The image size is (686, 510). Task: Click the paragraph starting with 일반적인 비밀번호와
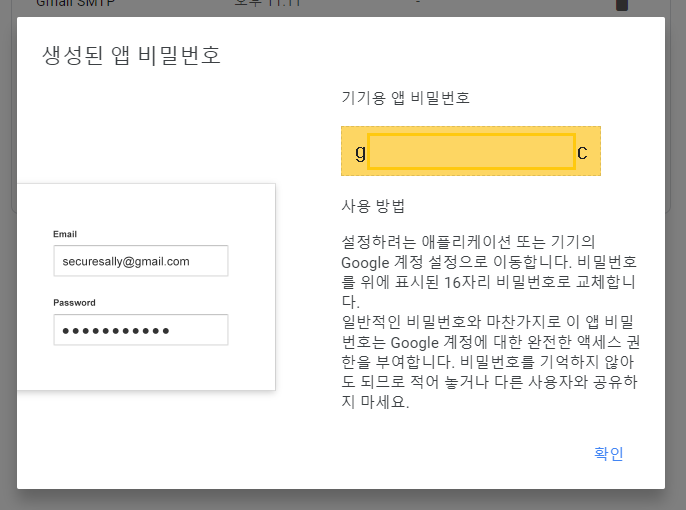pos(490,361)
